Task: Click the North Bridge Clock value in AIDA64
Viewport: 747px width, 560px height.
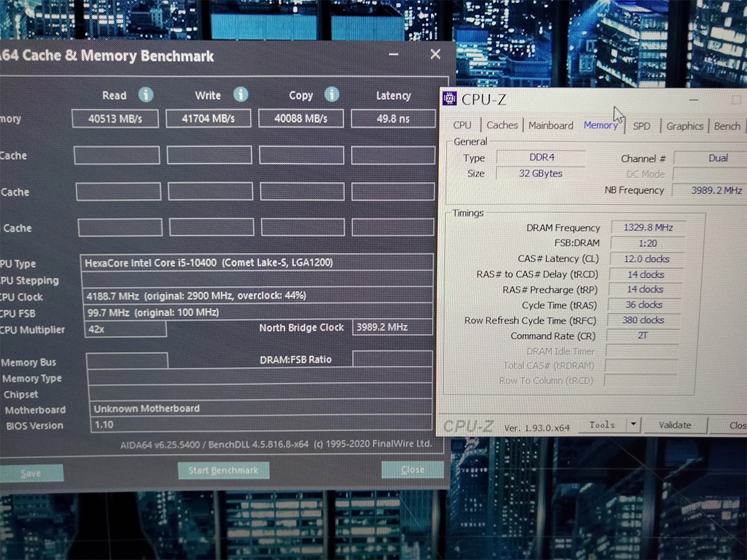Action: [393, 327]
